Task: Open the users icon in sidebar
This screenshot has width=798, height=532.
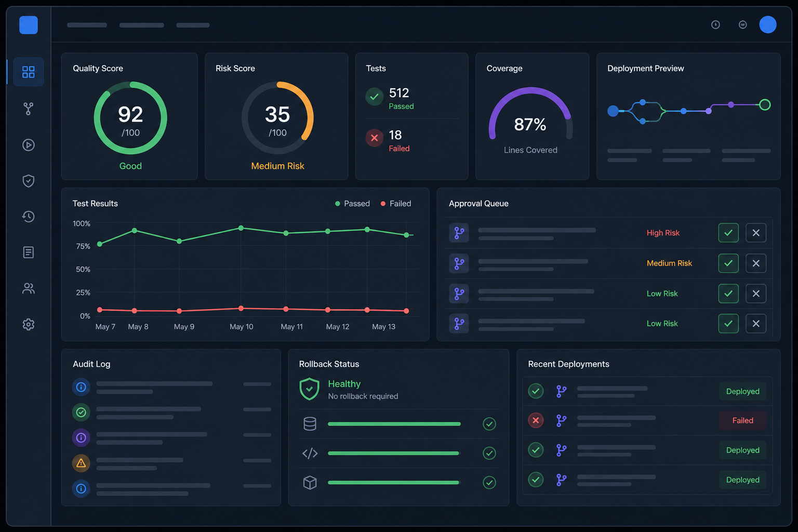Action: pos(29,288)
